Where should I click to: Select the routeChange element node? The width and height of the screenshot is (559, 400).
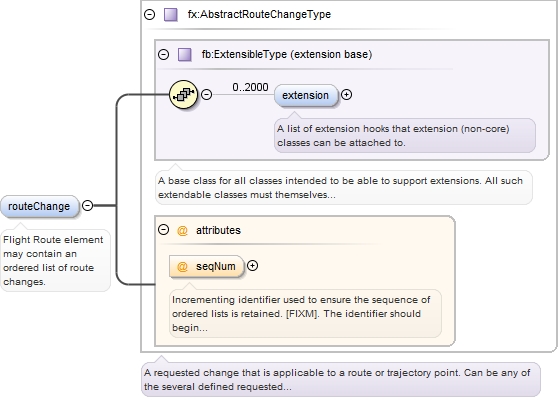coord(39,206)
